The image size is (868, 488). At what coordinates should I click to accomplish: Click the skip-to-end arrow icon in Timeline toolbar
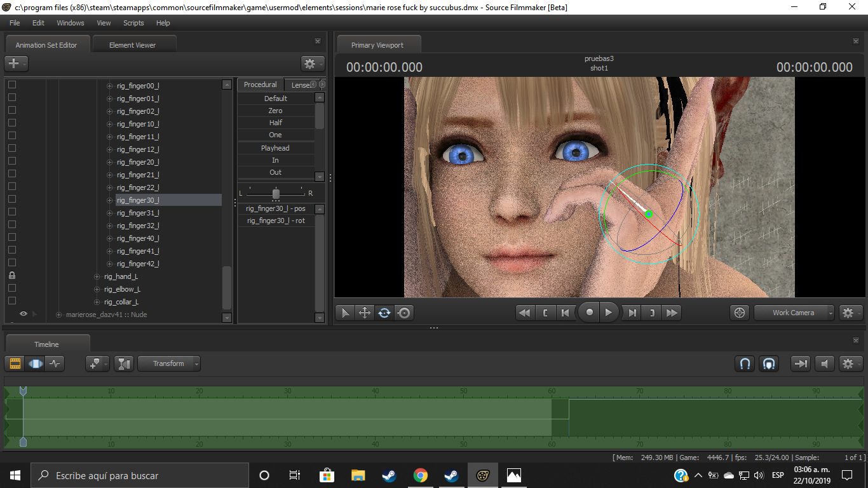coord(801,363)
